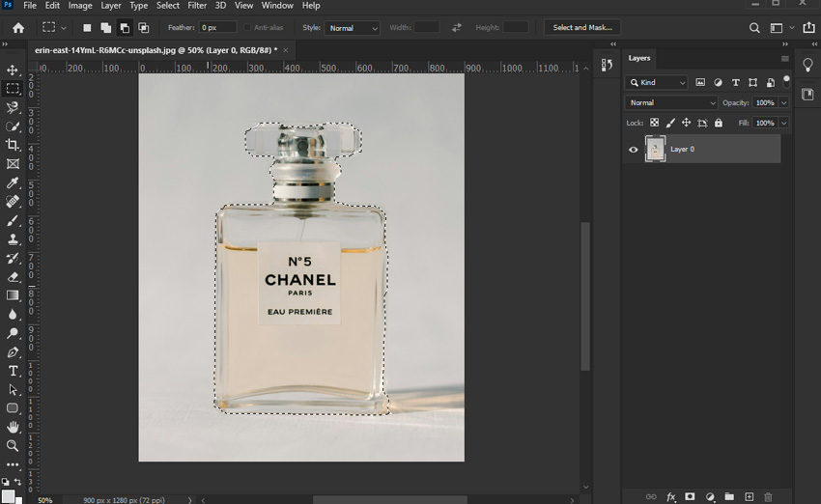Viewport: 821px width, 504px height.
Task: Open the Fill slider dropdown arrow
Action: pyautogui.click(x=784, y=123)
